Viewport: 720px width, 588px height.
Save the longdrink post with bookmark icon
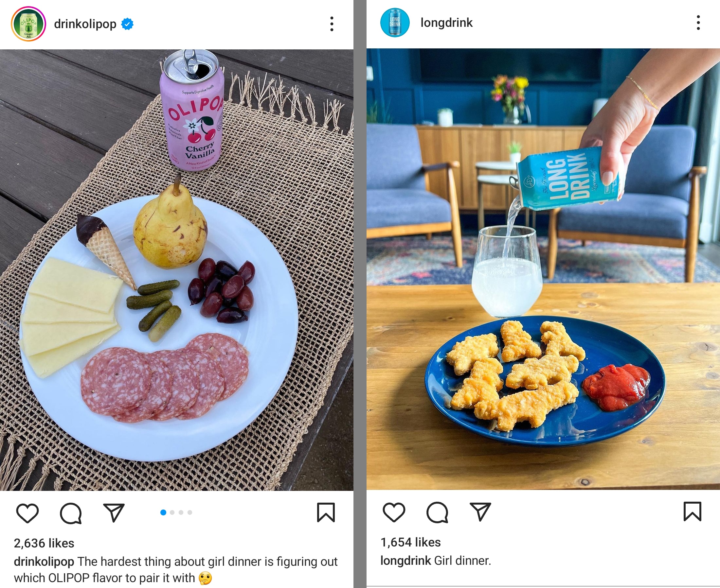[x=692, y=511]
